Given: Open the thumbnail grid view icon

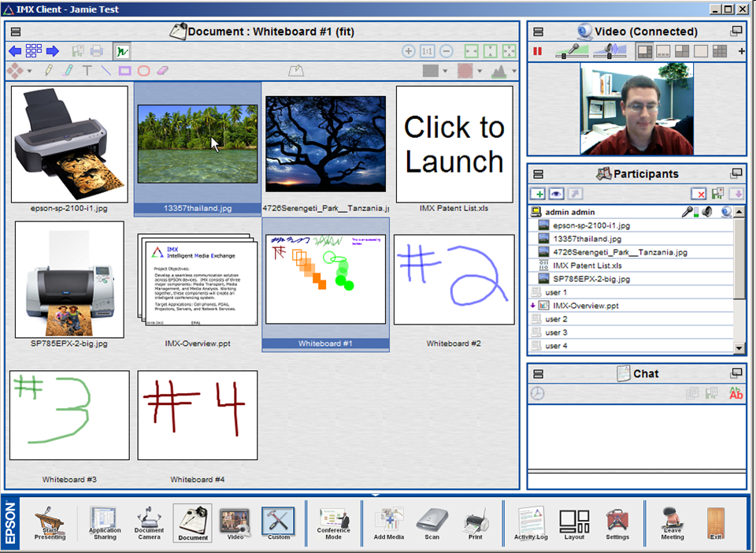Looking at the screenshot, I should click(34, 50).
